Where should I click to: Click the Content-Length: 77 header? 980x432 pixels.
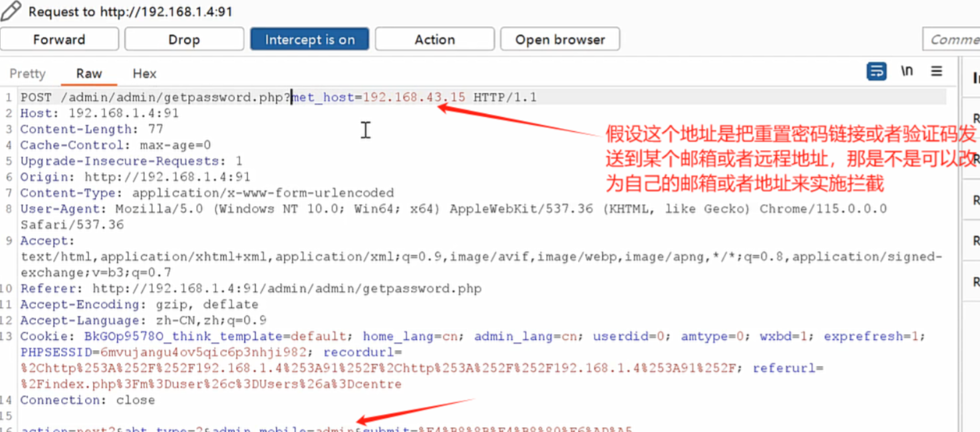click(x=92, y=129)
